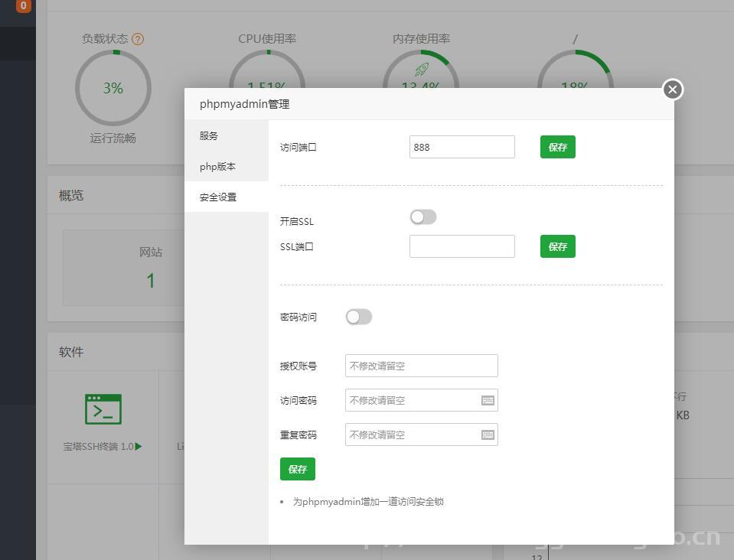Image resolution: width=734 pixels, height=560 pixels.
Task: Click the empty SSL端口 input box
Action: 462,246
